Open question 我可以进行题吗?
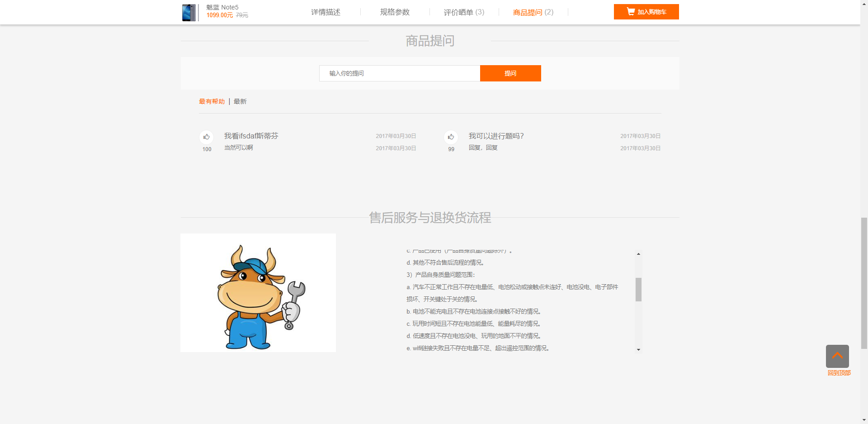Image resolution: width=868 pixels, height=424 pixels. (496, 136)
